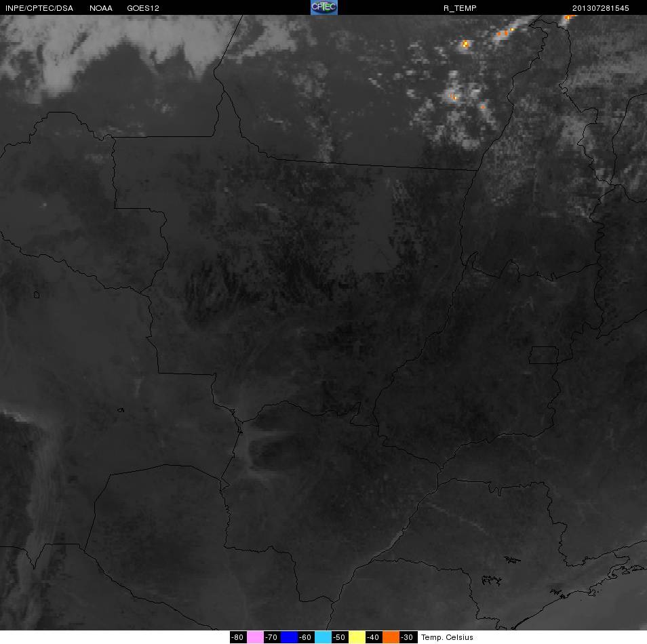Image resolution: width=647 pixels, height=644 pixels.
Task: Click the yellow legend swatch
Action: pyautogui.click(x=357, y=637)
